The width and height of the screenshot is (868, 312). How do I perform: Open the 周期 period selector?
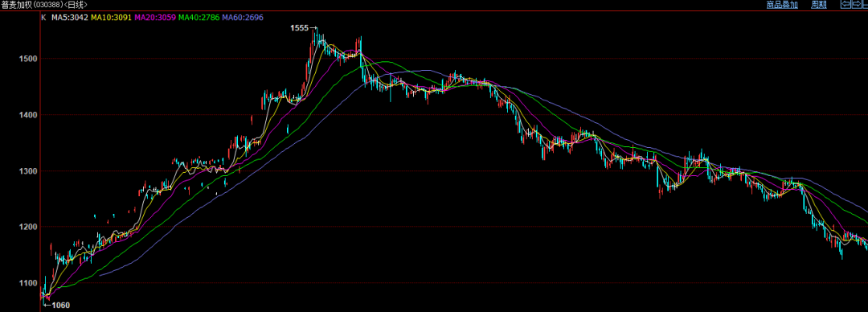819,5
